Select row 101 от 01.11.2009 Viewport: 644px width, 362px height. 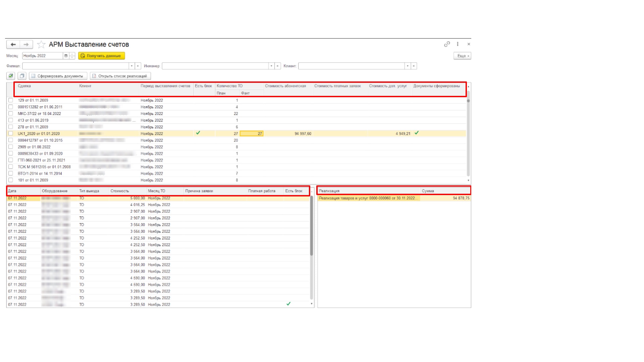coord(236,180)
